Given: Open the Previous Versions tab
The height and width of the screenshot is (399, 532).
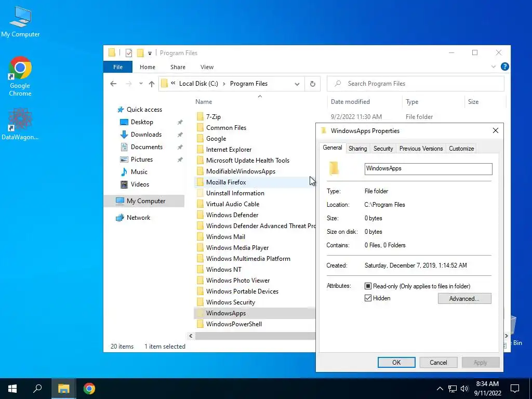Looking at the screenshot, I should 421,149.
